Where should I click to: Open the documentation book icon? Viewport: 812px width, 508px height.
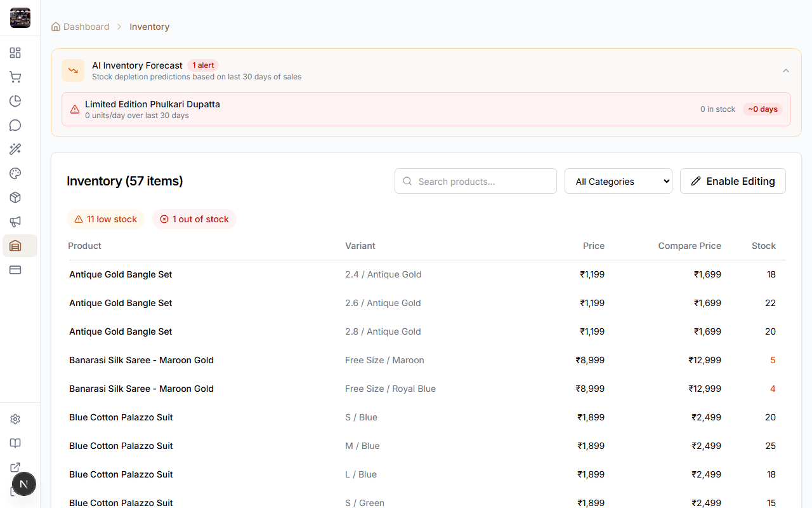click(15, 443)
